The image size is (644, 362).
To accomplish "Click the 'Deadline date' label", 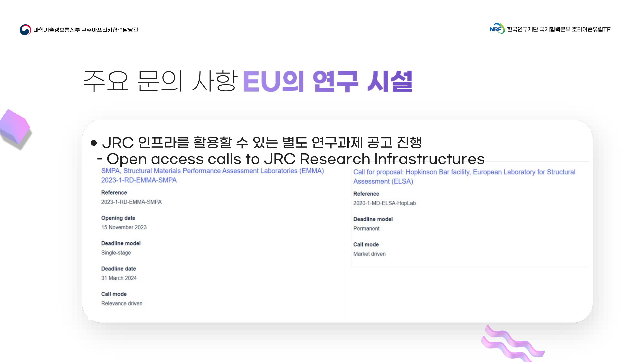I will (x=118, y=268).
